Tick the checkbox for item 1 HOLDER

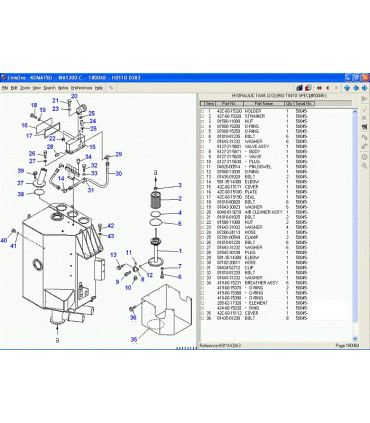(202, 111)
